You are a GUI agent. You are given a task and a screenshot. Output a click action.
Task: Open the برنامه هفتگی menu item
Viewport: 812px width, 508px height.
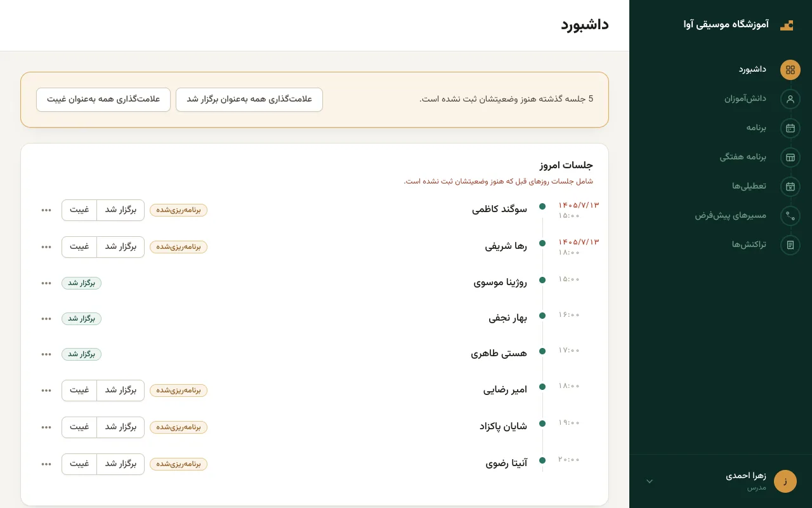tap(743, 157)
